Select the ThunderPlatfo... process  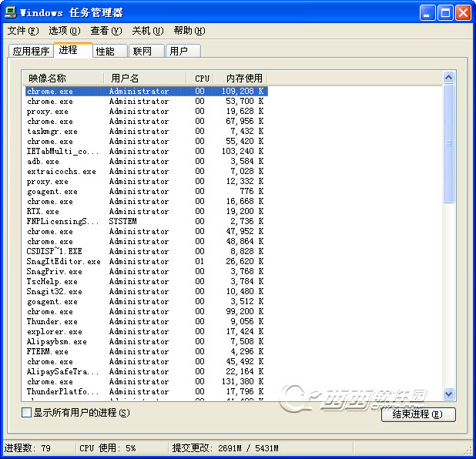tap(146, 391)
